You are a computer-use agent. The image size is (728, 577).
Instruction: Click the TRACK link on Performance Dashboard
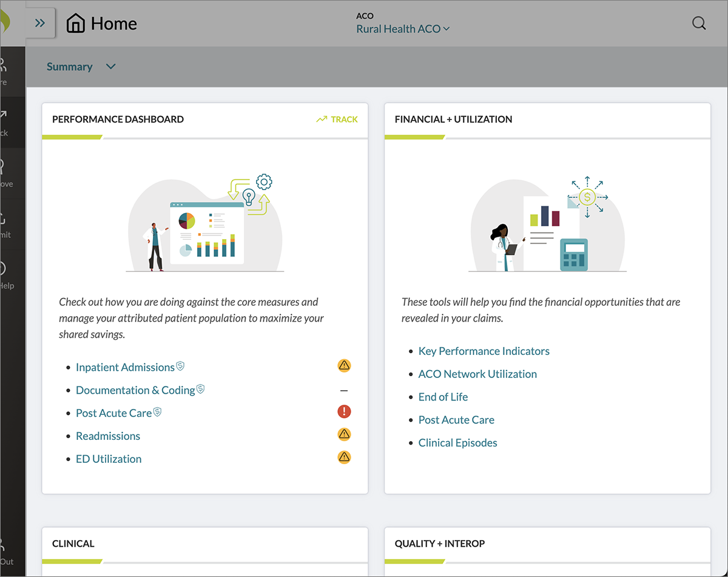[337, 120]
